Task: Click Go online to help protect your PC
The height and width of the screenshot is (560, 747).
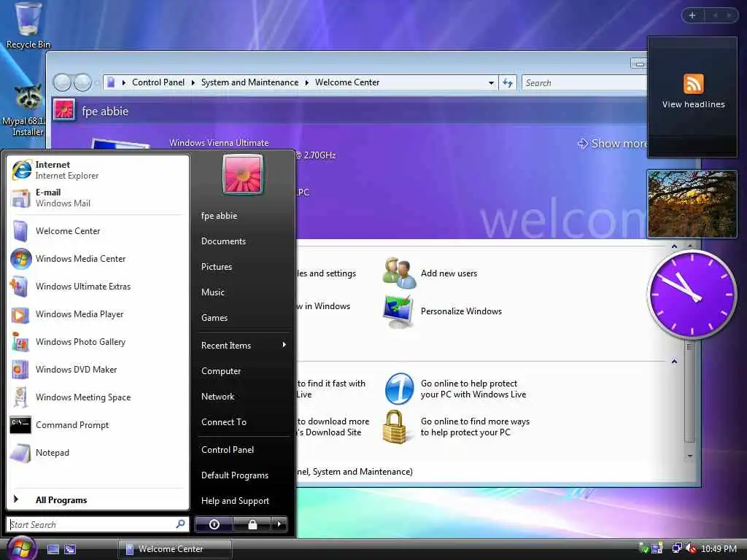Action: pyautogui.click(x=473, y=389)
